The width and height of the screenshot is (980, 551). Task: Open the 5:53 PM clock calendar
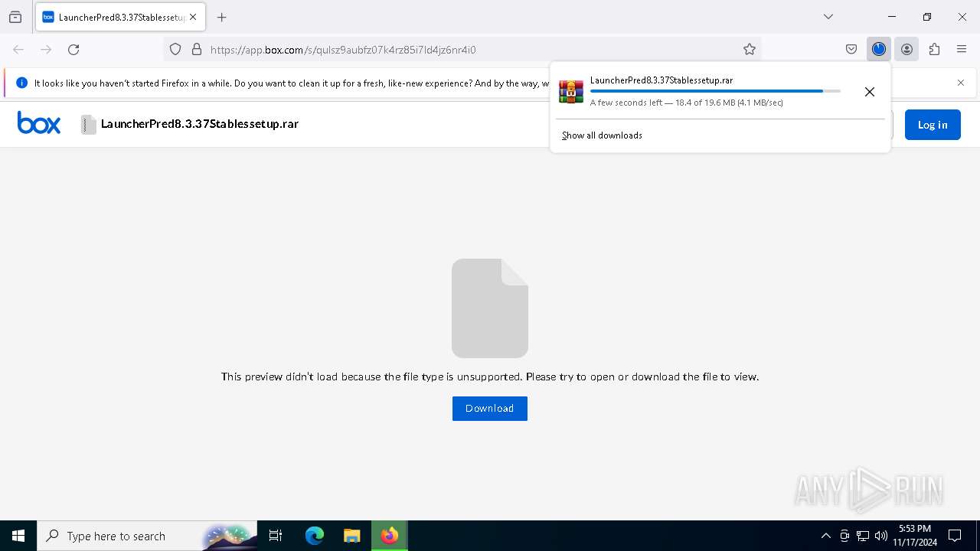tap(915, 536)
